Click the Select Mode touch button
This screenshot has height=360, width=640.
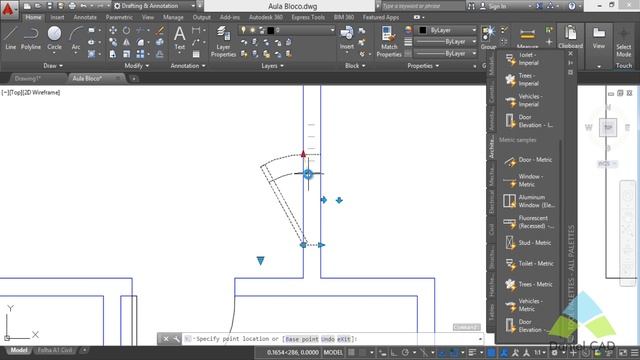(x=623, y=43)
